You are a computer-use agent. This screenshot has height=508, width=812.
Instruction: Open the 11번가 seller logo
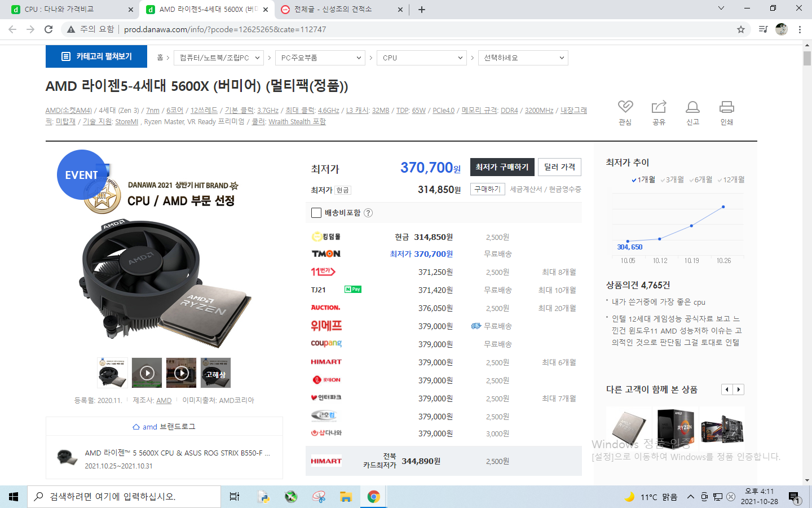coord(323,272)
